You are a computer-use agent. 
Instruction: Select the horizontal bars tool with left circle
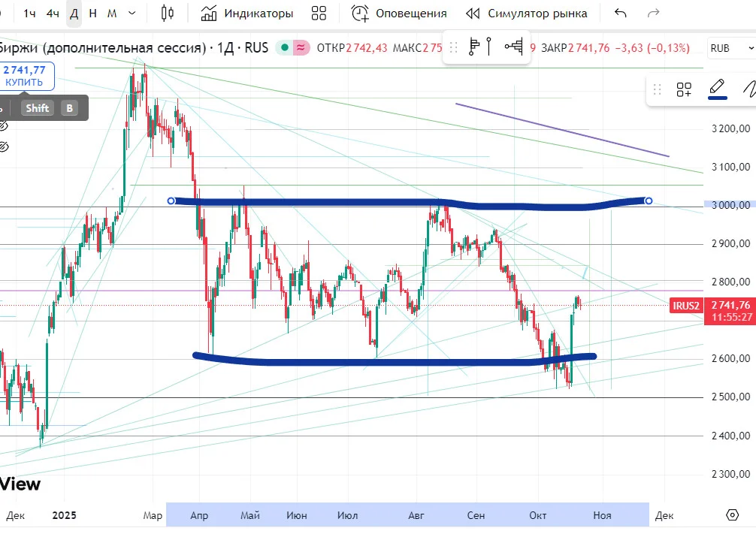514,47
